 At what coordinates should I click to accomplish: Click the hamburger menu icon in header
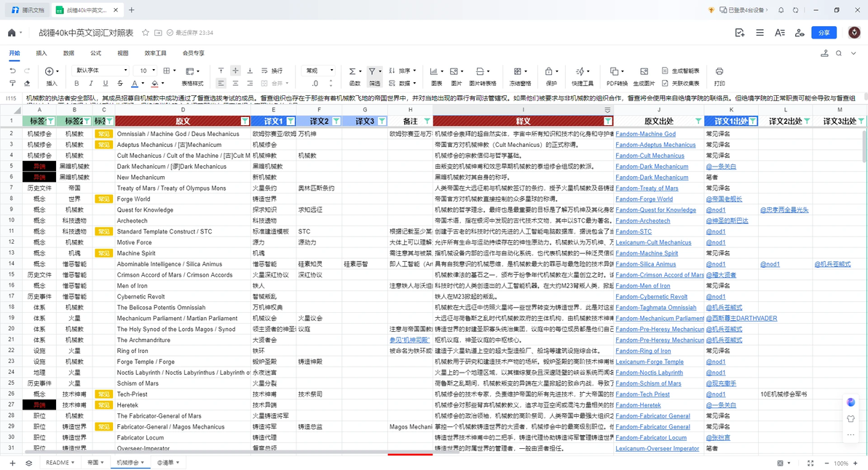tap(759, 33)
